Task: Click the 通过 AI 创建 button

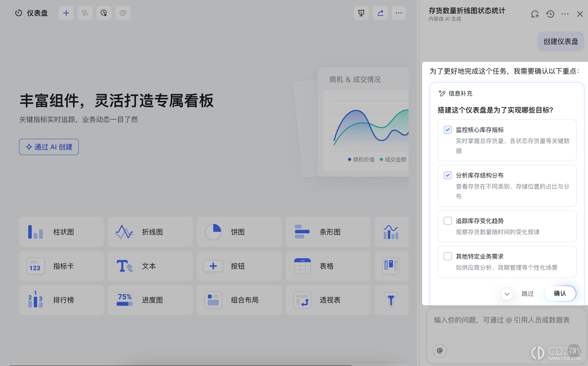Action: click(x=49, y=147)
